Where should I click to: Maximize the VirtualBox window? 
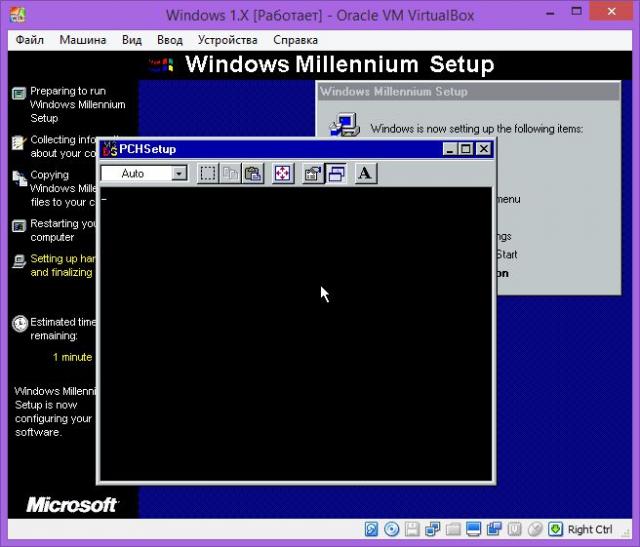(576, 11)
